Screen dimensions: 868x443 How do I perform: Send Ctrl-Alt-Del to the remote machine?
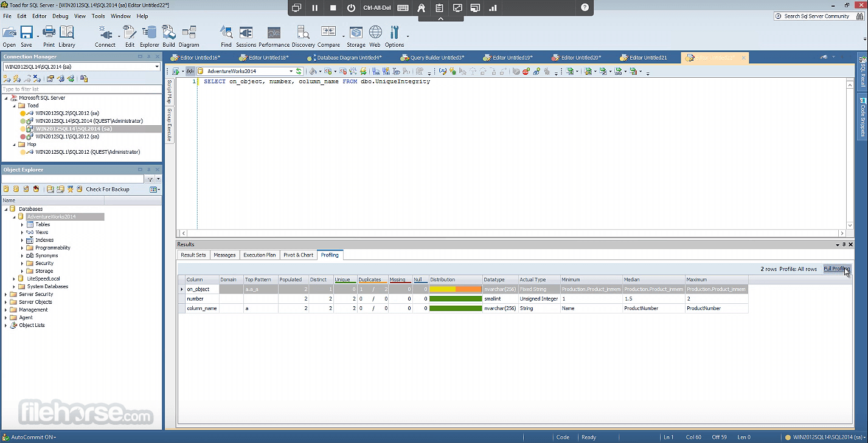(x=377, y=8)
